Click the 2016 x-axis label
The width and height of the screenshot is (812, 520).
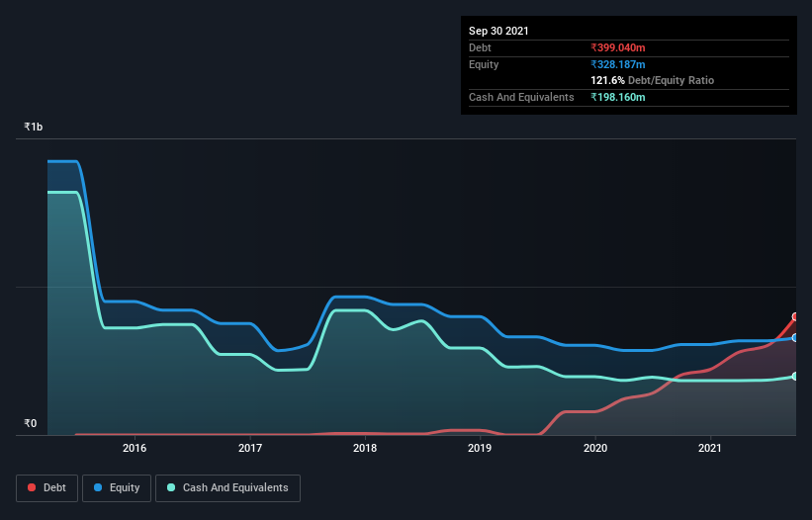[135, 449]
